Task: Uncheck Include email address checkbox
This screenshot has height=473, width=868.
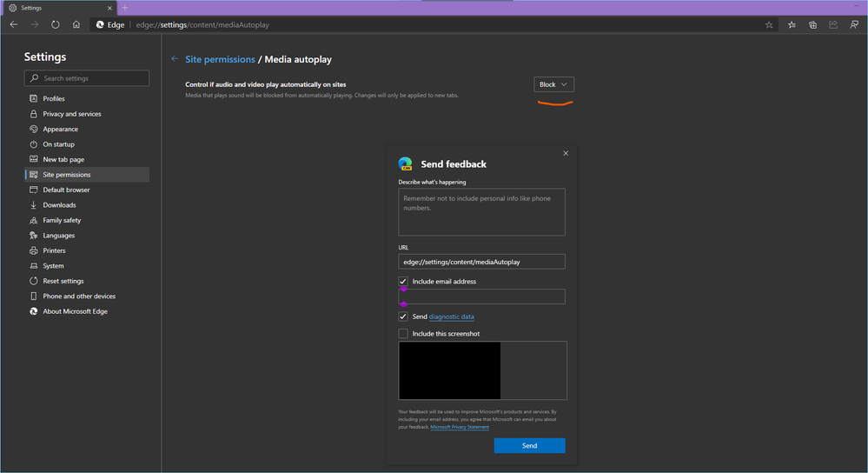Action: point(403,282)
